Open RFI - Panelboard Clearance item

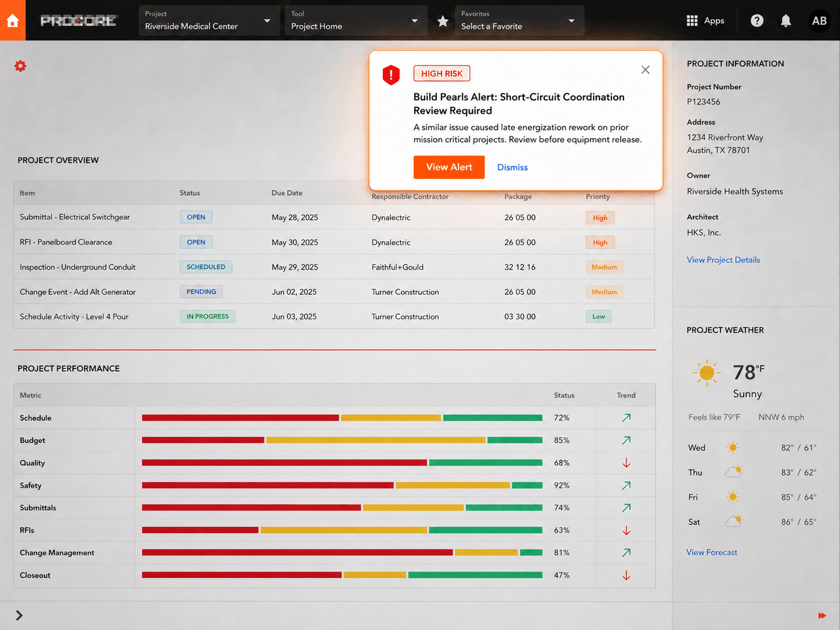pos(66,242)
